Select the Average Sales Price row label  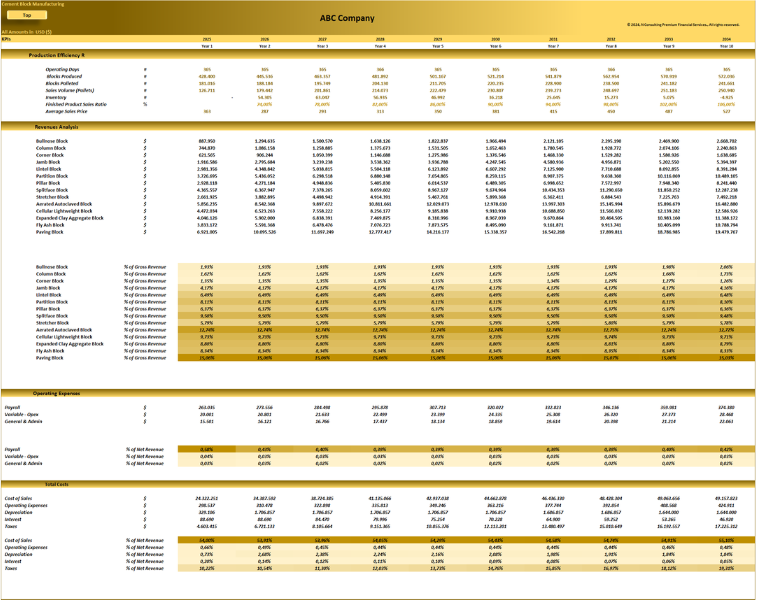(x=66, y=111)
